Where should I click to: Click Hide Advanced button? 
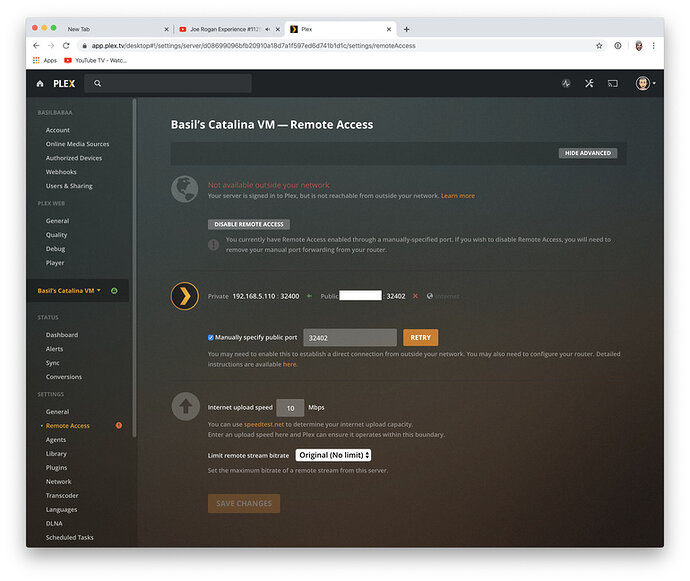(x=588, y=153)
